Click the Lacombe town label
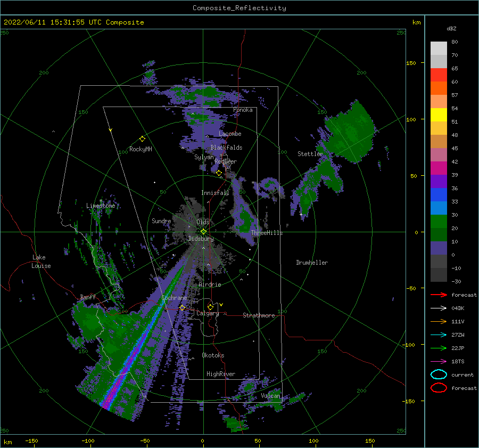 230,134
